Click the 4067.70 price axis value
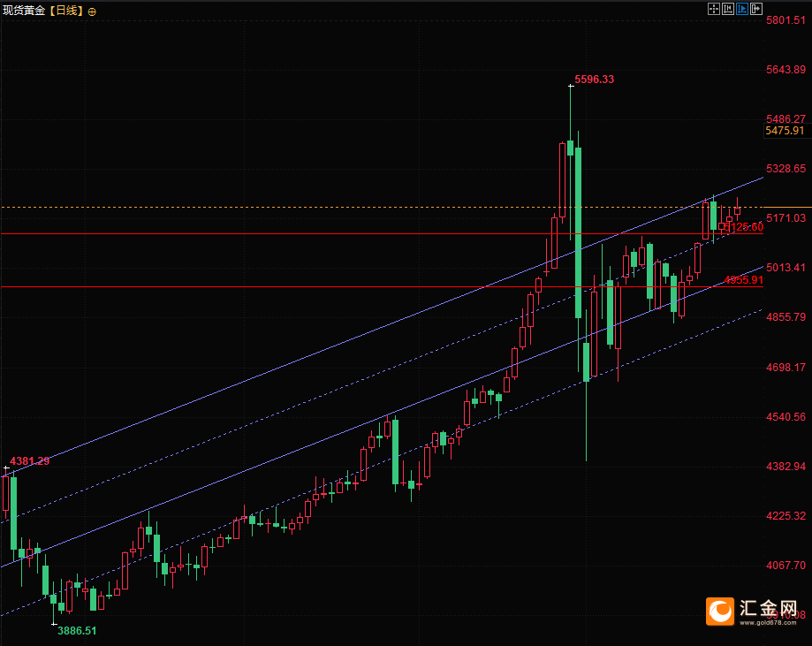812x646 pixels. [x=786, y=566]
